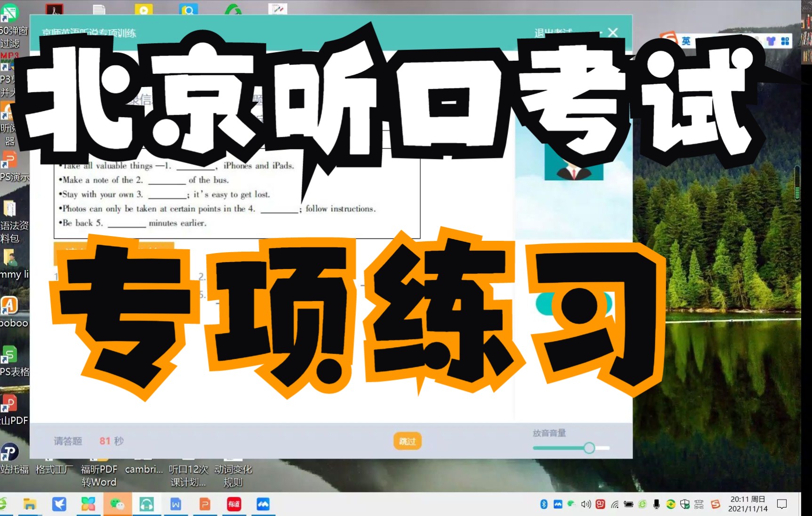Viewport: 812px width, 516px height.
Task: Open the IME toolbox grid icon
Action: click(785, 41)
